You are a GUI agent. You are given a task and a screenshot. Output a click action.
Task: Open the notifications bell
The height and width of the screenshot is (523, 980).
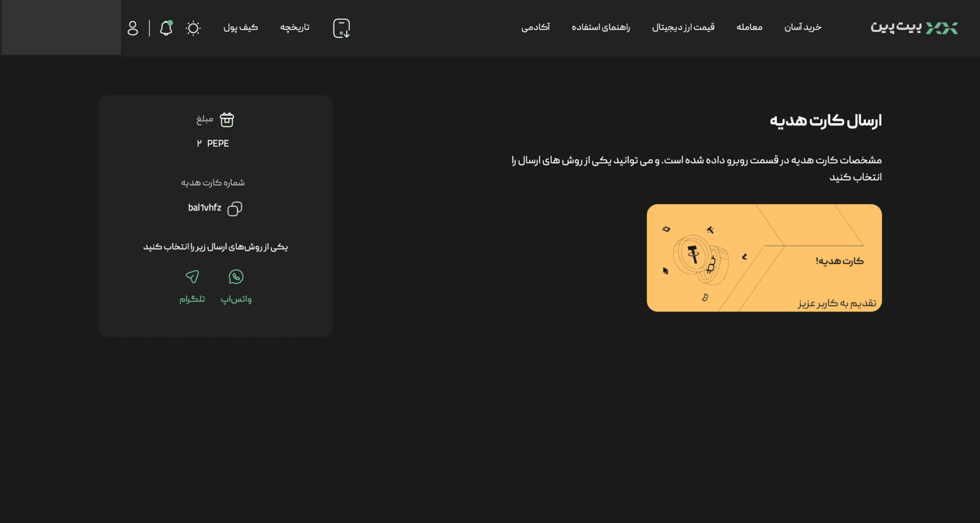166,28
